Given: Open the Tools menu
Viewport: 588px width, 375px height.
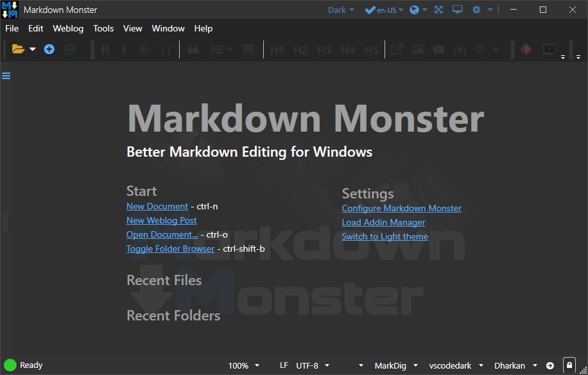Looking at the screenshot, I should click(103, 28).
